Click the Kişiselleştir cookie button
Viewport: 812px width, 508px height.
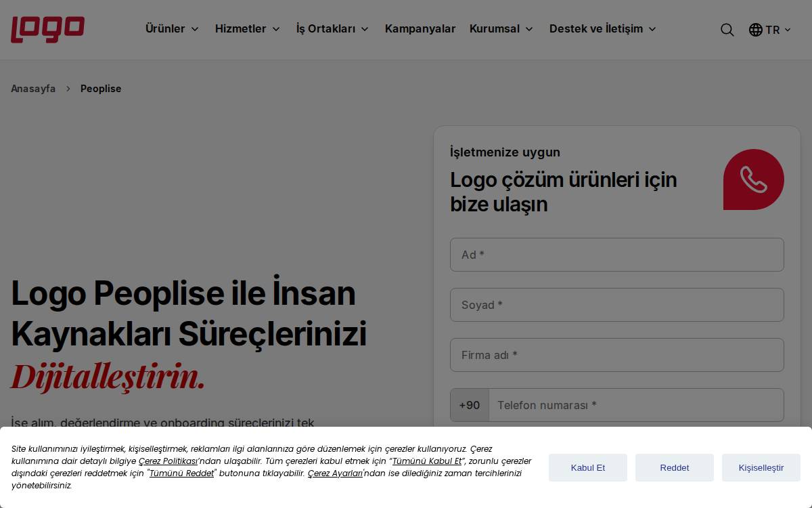point(761,467)
